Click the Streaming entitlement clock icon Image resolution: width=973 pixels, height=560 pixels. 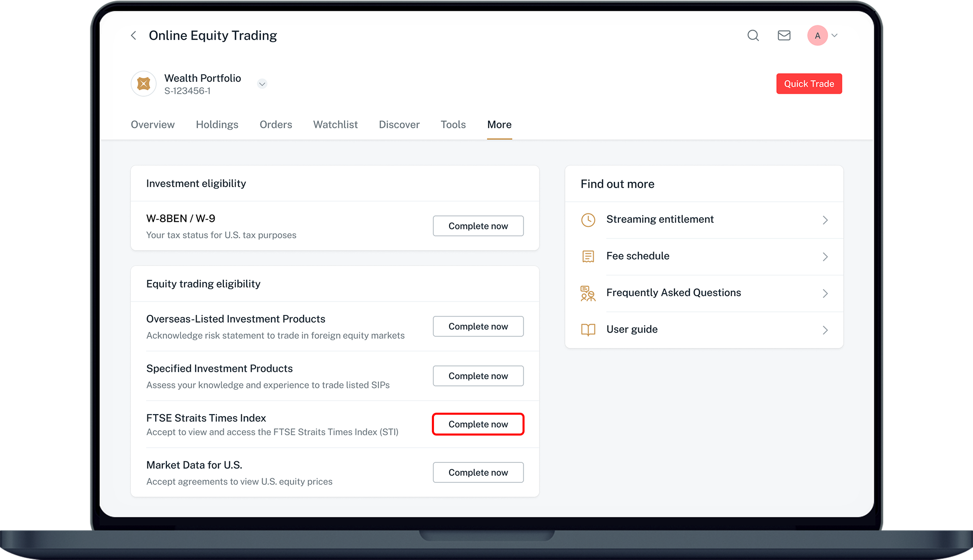click(x=588, y=220)
